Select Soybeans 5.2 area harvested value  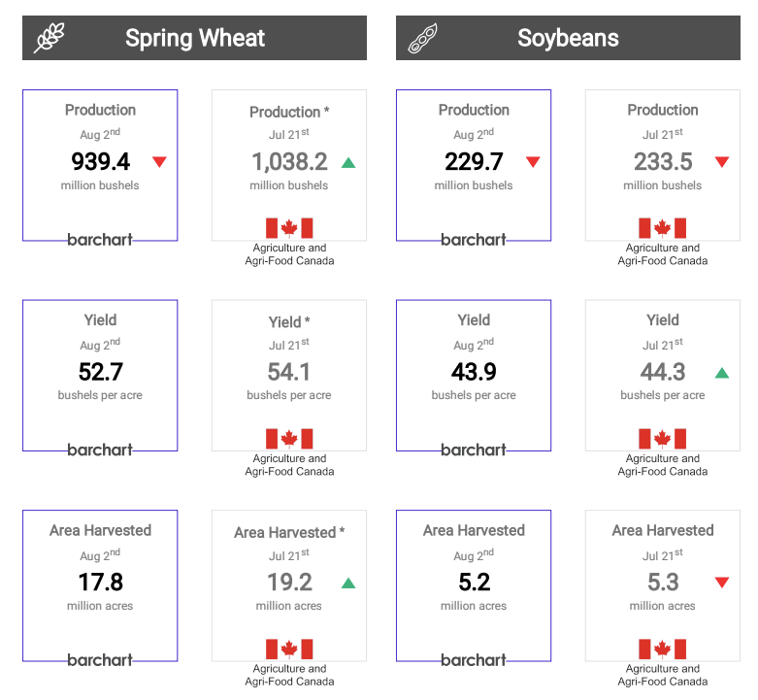click(x=474, y=583)
